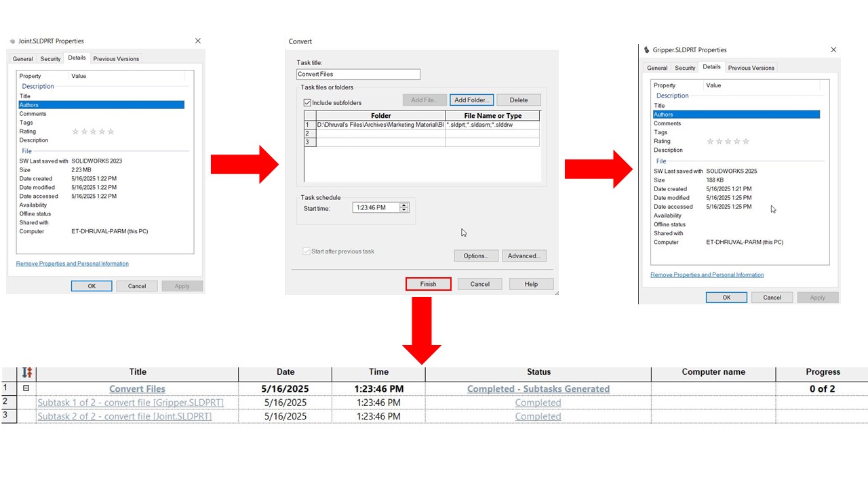Image resolution: width=868 pixels, height=488 pixels.
Task: Decrease start time using the down spinner arrow
Action: 404,210
